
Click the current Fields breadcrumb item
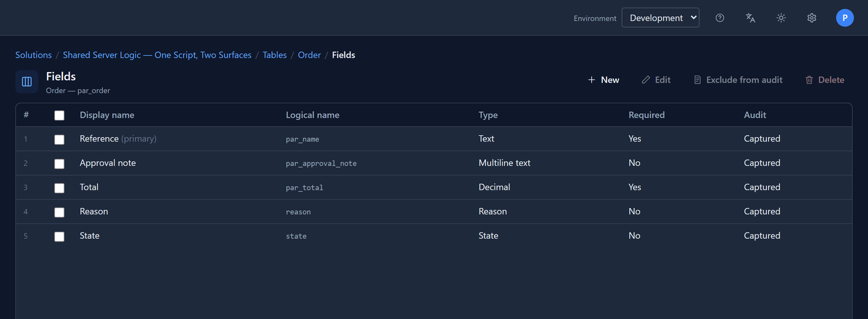pyautogui.click(x=343, y=55)
